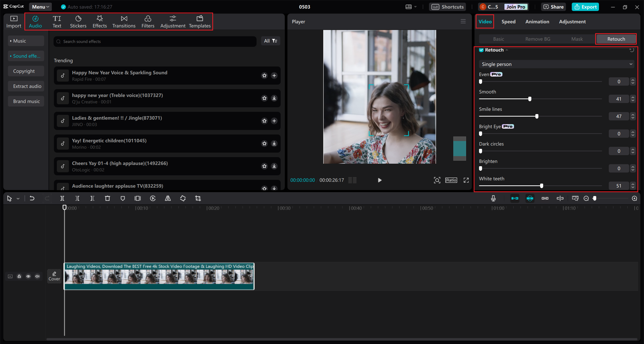Viewport: 644px width, 344px height.
Task: Open the Single person dropdown
Action: pyautogui.click(x=556, y=64)
